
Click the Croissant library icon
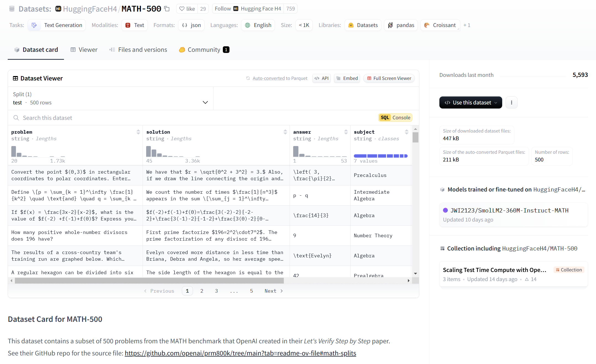427,25
